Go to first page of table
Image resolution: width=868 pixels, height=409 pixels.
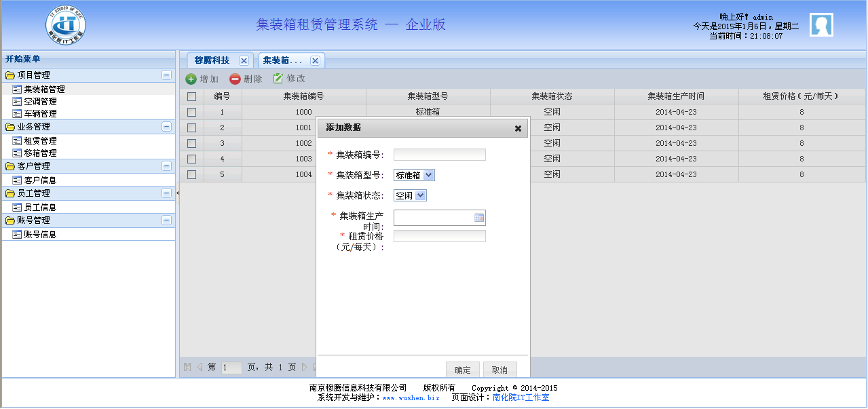pyautogui.click(x=187, y=367)
